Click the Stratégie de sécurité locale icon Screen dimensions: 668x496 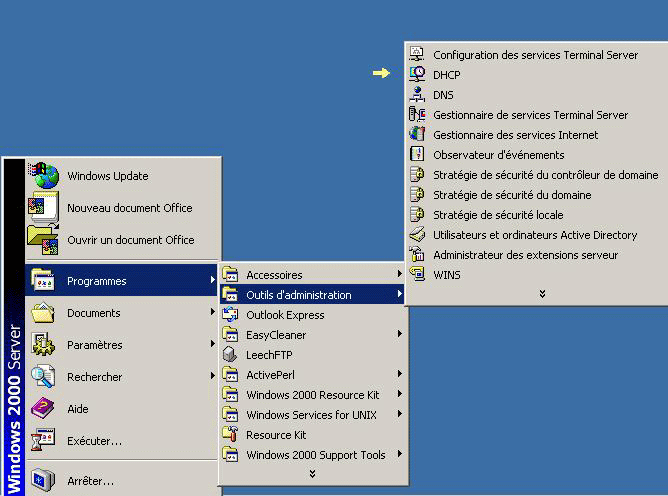click(417, 214)
